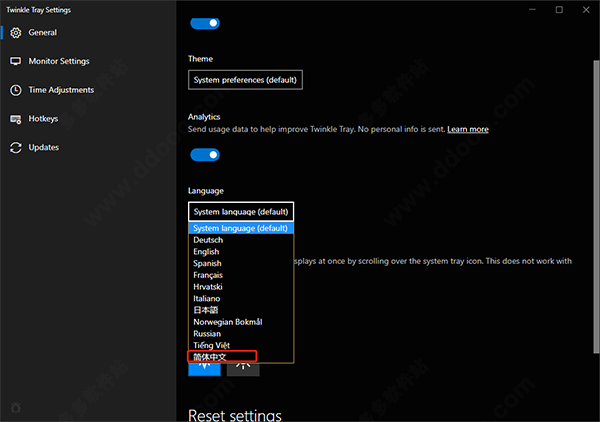Close the Twinkle Tray Settings window
Screen dimensions: 600x422
[x=586, y=10]
